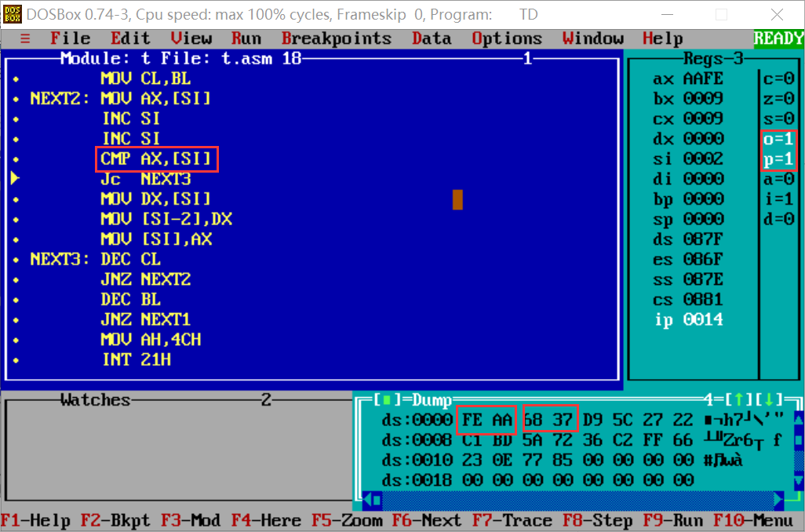Screen dimensions: 805x532
Task: Click F1-Help in status bar
Action: pyautogui.click(x=35, y=521)
